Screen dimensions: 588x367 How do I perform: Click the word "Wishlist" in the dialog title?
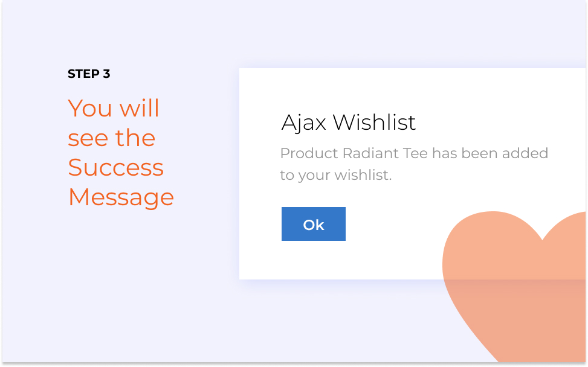coord(374,122)
